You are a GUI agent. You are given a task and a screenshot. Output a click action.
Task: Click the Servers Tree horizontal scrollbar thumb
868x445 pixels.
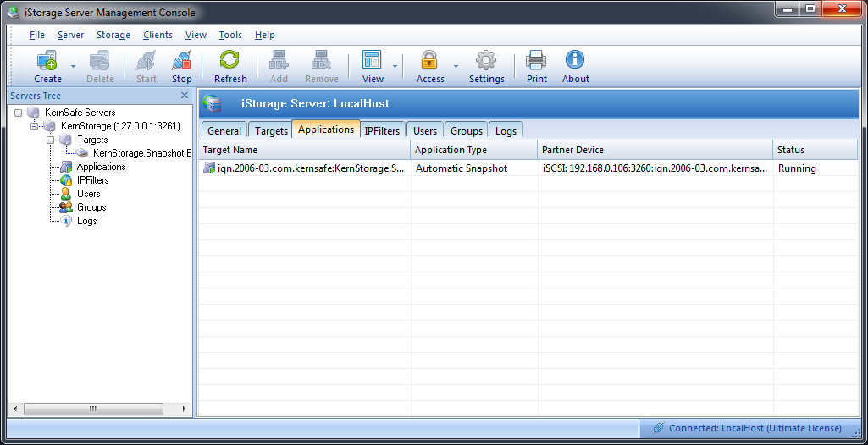[93, 409]
